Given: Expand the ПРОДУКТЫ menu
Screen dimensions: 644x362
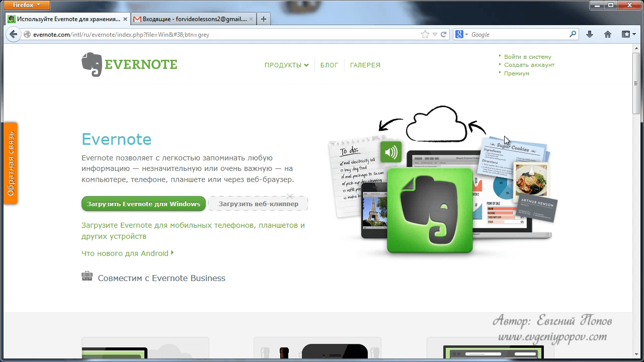Looking at the screenshot, I should pyautogui.click(x=286, y=65).
